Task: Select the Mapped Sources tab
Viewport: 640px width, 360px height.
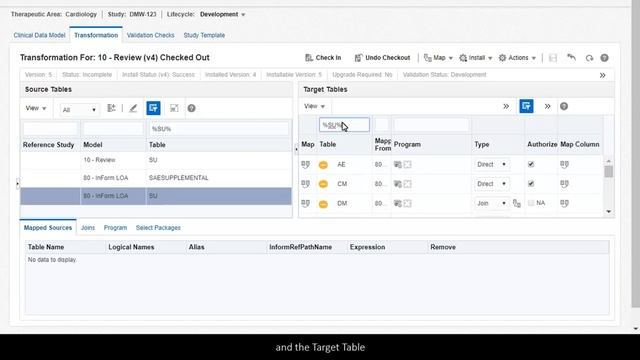Action: pyautogui.click(x=48, y=228)
